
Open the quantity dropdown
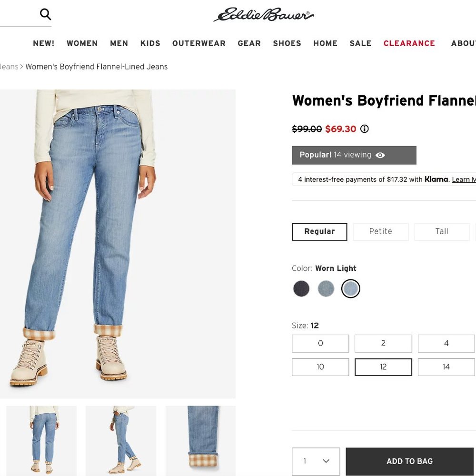[x=316, y=461]
